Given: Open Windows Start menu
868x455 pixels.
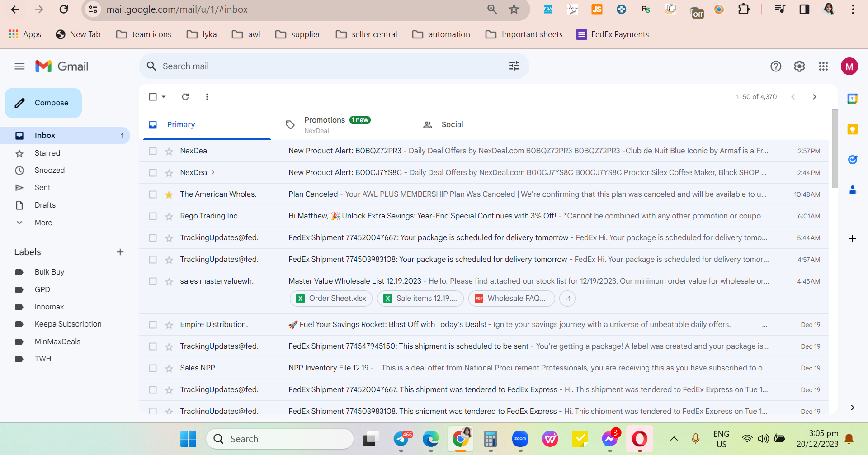Looking at the screenshot, I should [188, 439].
